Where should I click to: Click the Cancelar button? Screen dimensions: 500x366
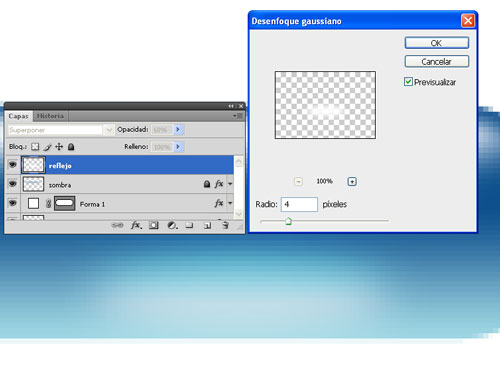437,62
